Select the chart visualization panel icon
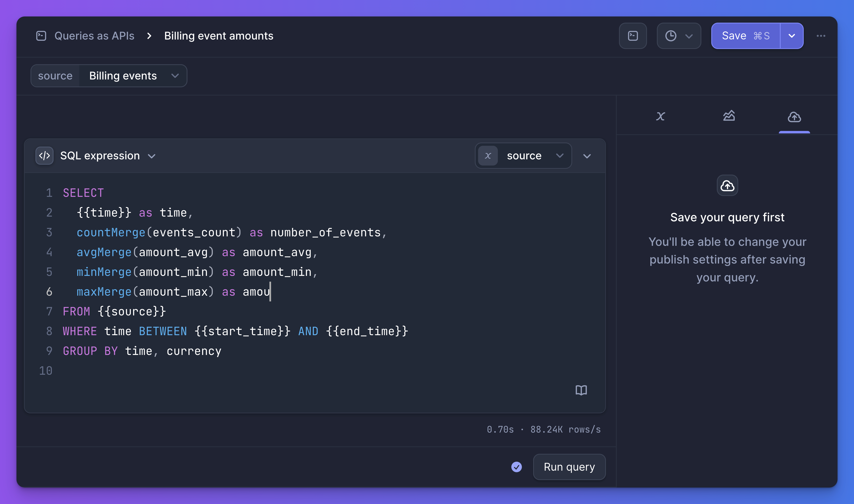Viewport: 854px width, 504px height. coord(729,116)
